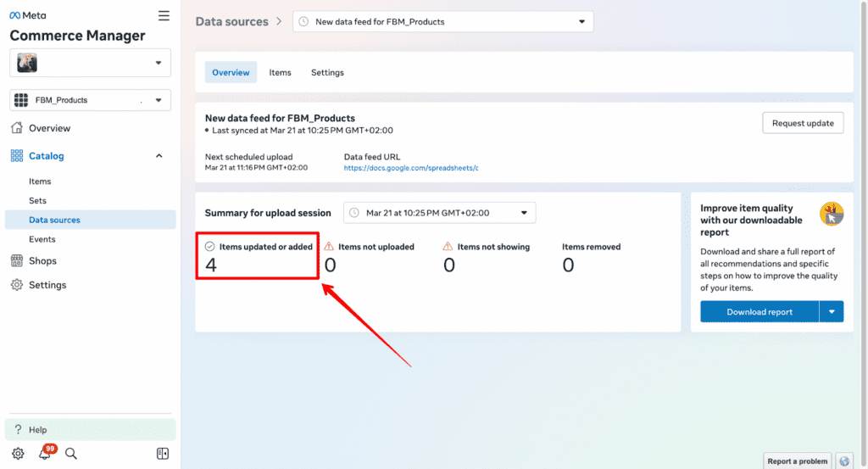Viewport: 868px width, 469px height.
Task: Expand the account selector dropdown
Action: (159, 63)
